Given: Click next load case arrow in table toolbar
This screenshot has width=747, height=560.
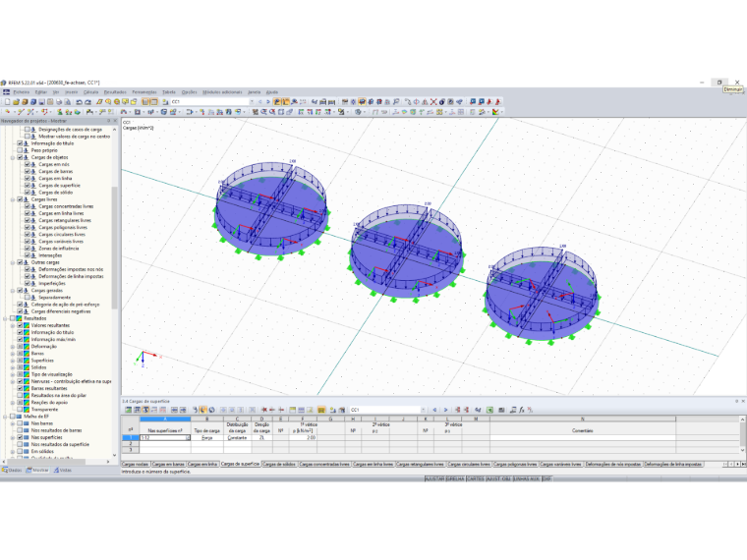Looking at the screenshot, I should 445,410.
